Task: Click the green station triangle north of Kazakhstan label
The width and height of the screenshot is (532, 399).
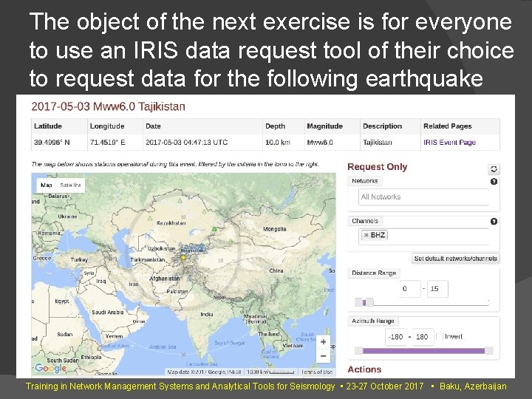Action: [x=180, y=201]
